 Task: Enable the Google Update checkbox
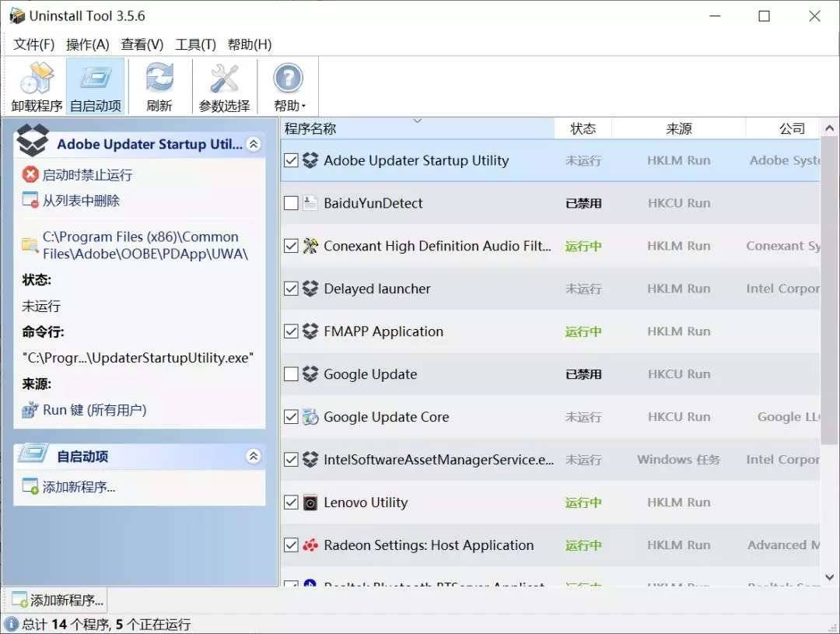click(x=291, y=374)
